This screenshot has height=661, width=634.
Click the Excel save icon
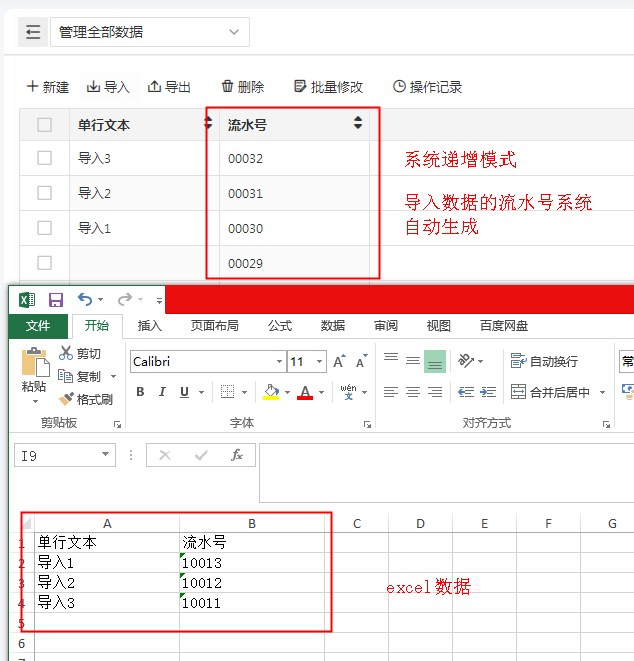pyautogui.click(x=56, y=300)
